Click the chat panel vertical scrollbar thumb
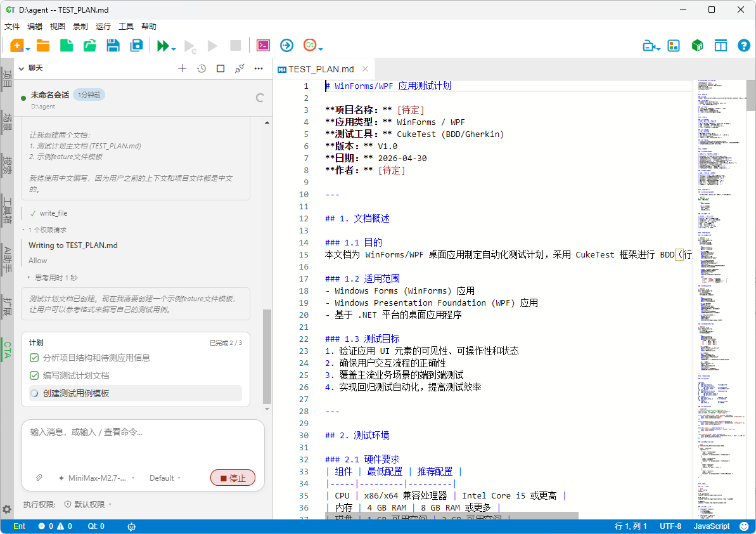 [x=267, y=356]
